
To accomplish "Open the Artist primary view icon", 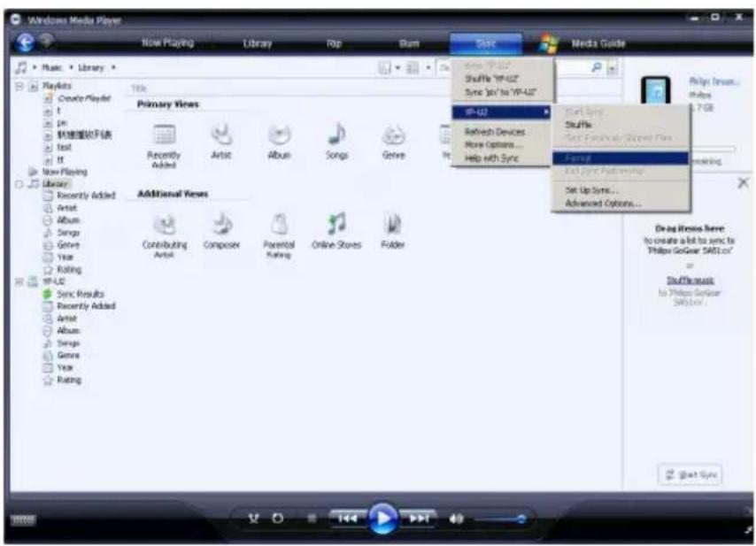I will click(x=221, y=135).
